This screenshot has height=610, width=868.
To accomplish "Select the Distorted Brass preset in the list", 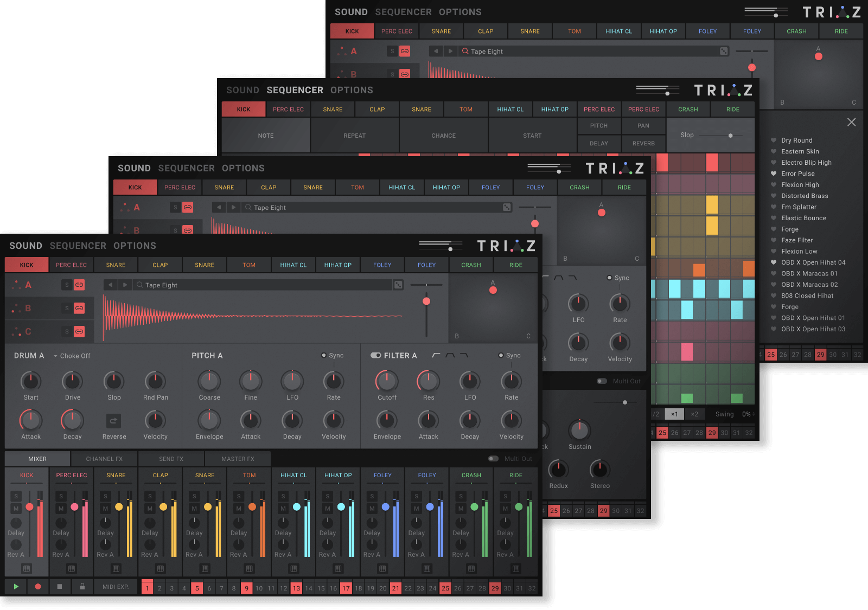I will click(x=805, y=196).
